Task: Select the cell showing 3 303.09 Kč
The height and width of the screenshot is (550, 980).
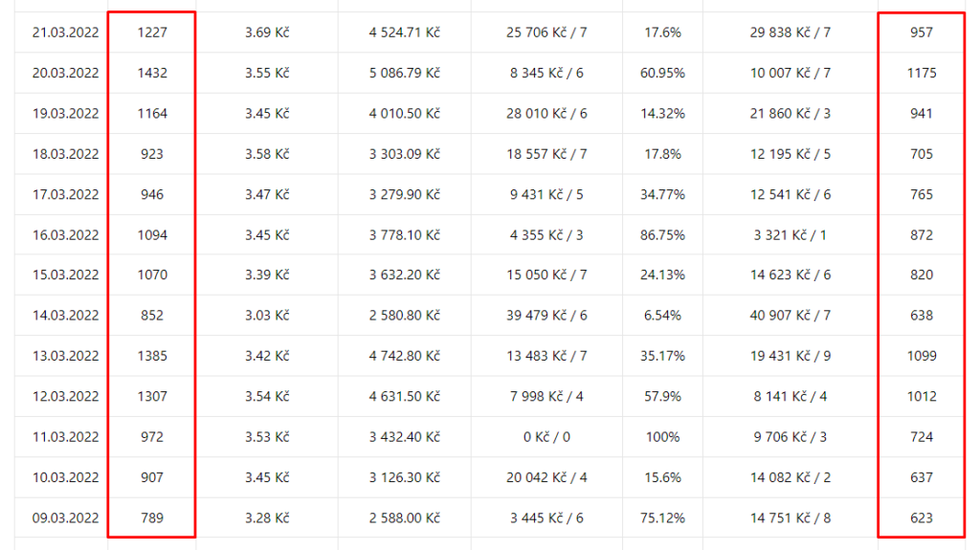Action: point(405,154)
